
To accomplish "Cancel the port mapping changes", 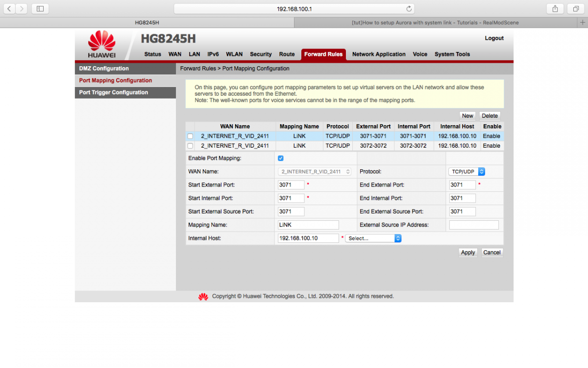I will click(x=492, y=252).
